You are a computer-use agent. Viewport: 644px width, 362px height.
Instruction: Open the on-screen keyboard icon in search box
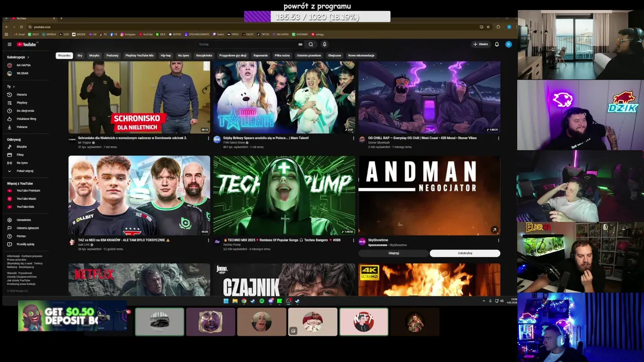[x=300, y=44]
